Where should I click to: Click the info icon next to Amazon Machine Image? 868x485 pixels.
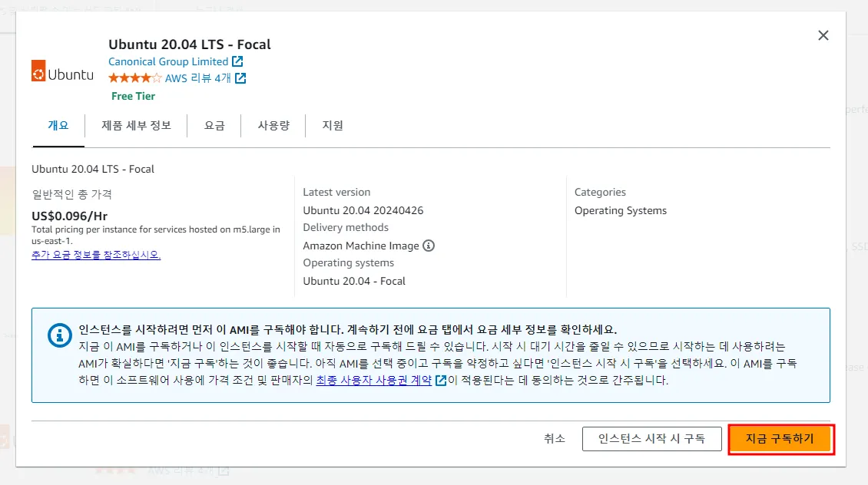(x=429, y=246)
